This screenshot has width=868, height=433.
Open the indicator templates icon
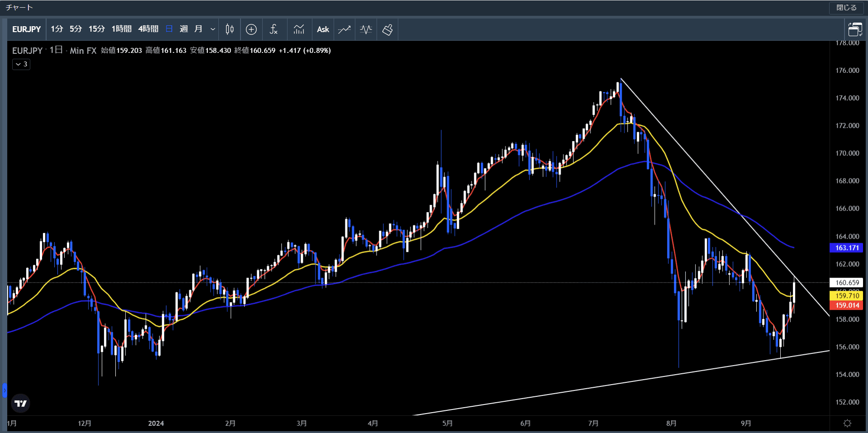coord(299,29)
